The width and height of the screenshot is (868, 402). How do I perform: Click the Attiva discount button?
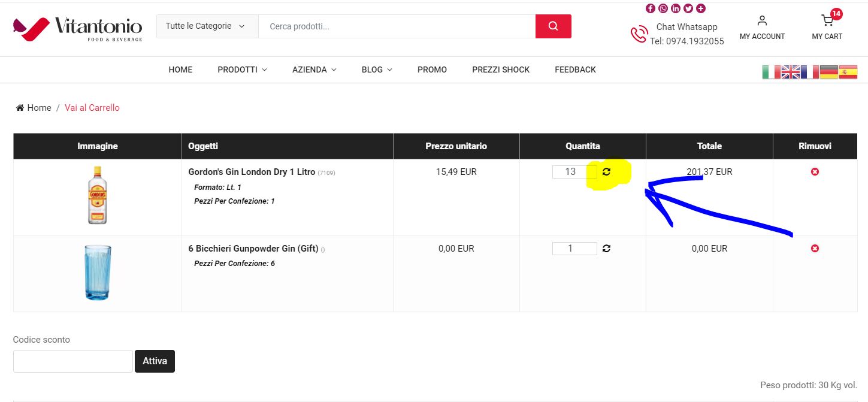[155, 361]
